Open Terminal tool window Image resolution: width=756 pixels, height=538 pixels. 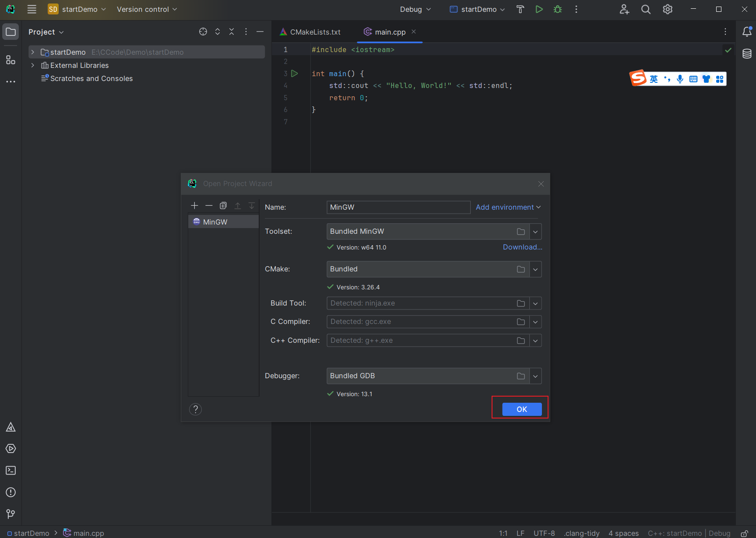pyautogui.click(x=11, y=471)
